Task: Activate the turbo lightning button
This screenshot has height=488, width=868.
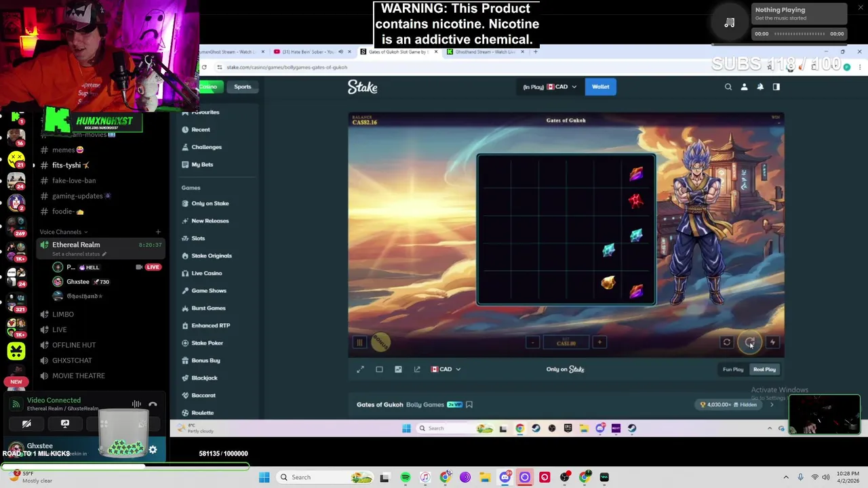Action: click(772, 343)
